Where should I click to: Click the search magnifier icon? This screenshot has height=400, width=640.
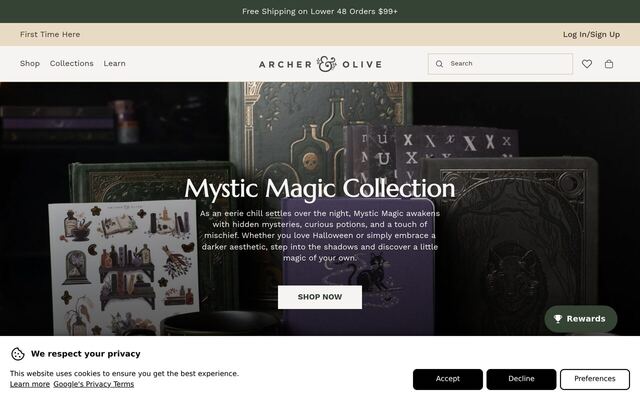[439, 64]
